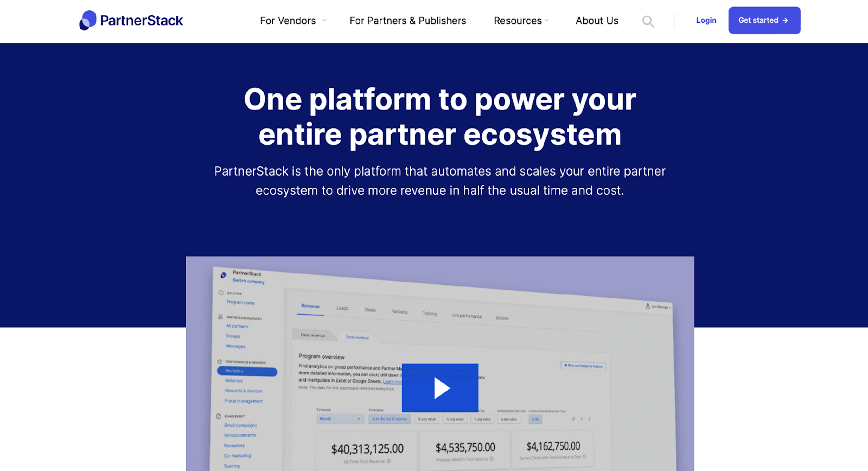
Task: Click the PartnerStack logo
Action: click(131, 21)
